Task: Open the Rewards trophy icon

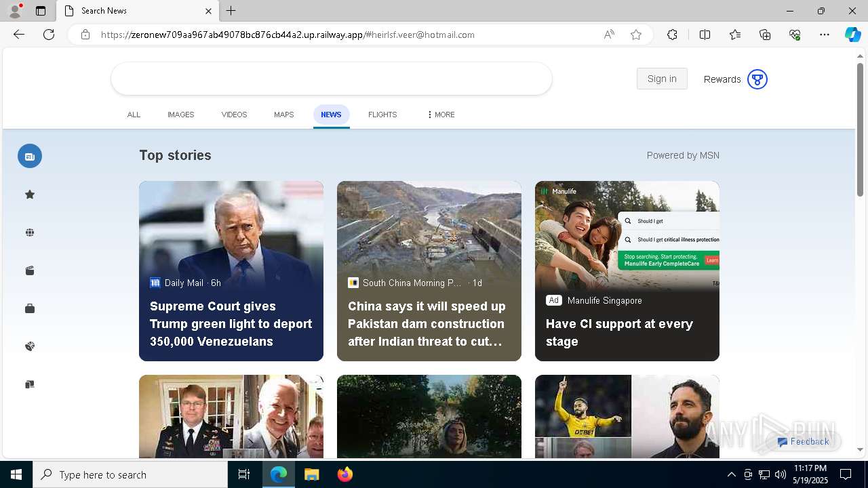Action: (x=757, y=79)
